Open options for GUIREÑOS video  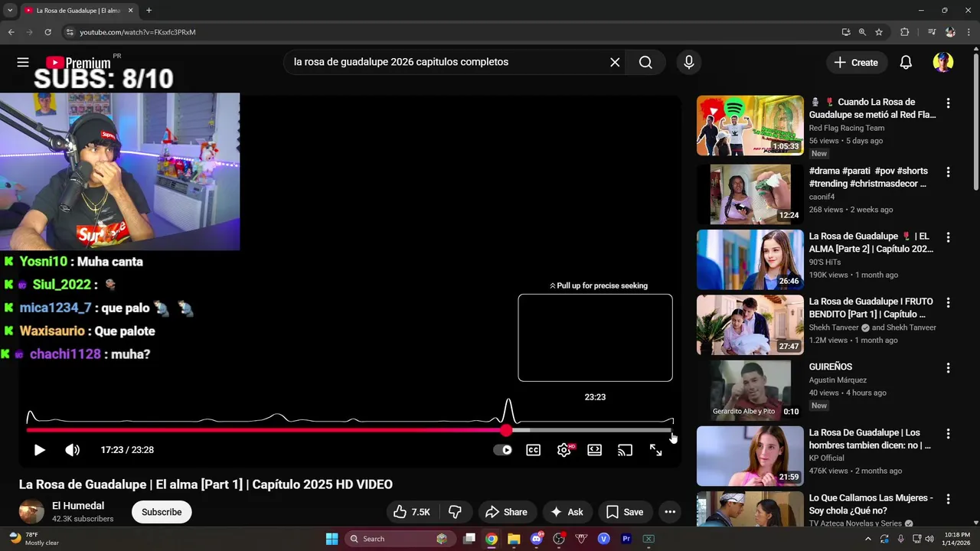pyautogui.click(x=948, y=368)
